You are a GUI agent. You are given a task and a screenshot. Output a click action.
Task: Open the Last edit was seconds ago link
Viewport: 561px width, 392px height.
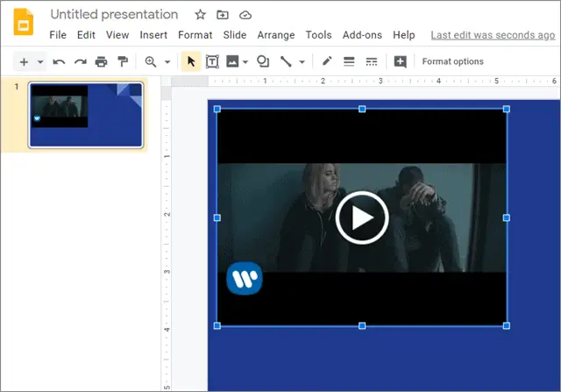[x=493, y=35]
